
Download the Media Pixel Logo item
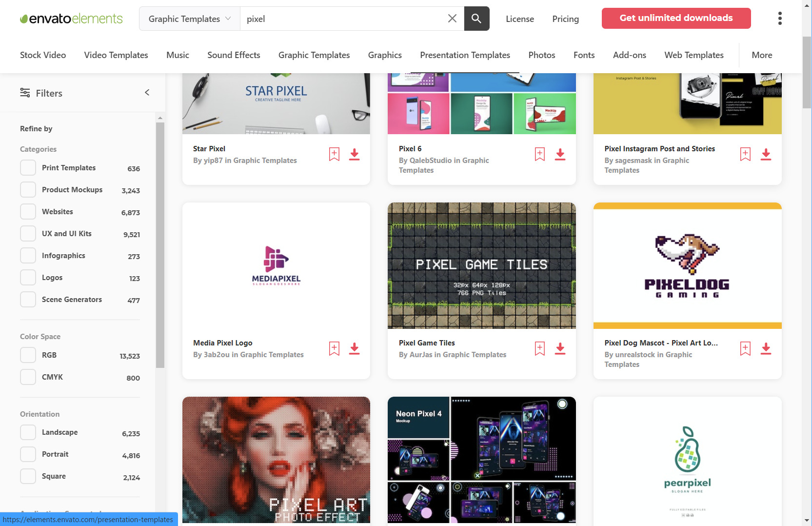355,348
